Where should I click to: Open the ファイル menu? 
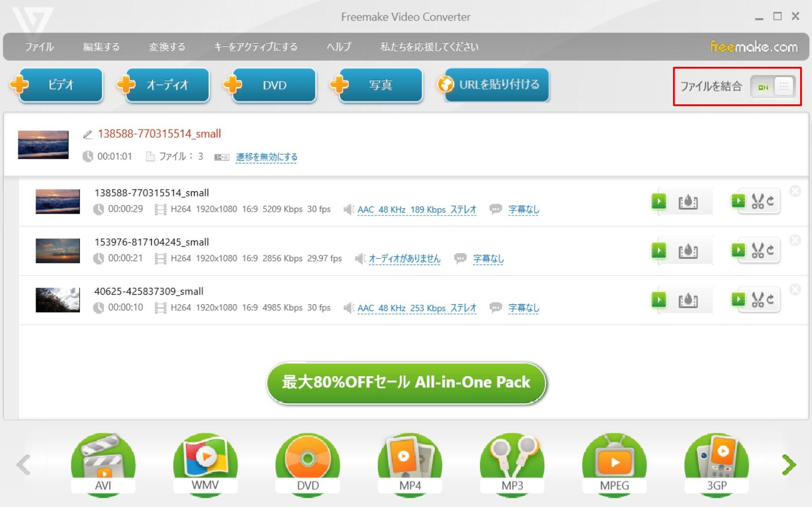tap(39, 47)
